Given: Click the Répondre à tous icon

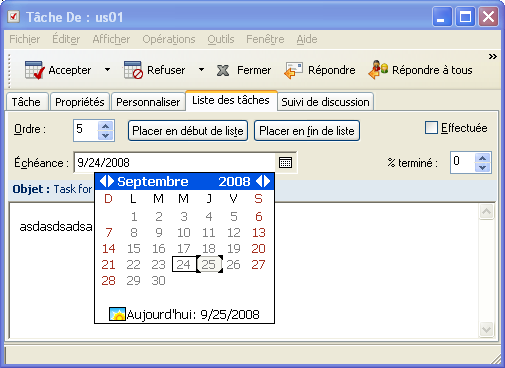Looking at the screenshot, I should pyautogui.click(x=378, y=70).
